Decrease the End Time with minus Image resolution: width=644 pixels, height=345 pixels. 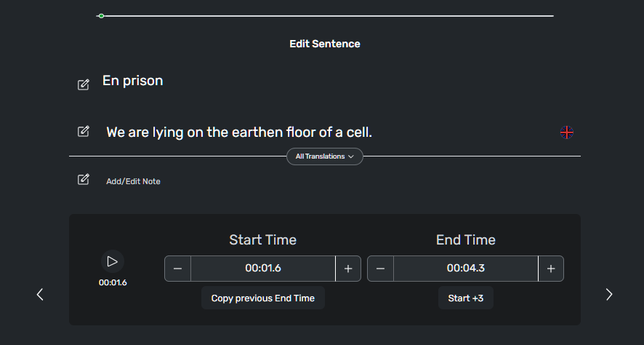click(x=380, y=269)
